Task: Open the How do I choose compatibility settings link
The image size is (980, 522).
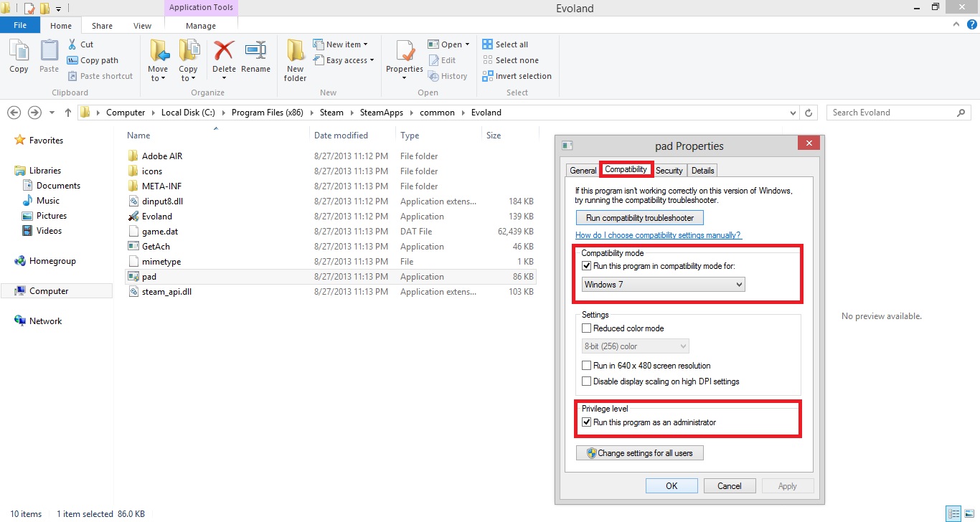Action: 659,235
